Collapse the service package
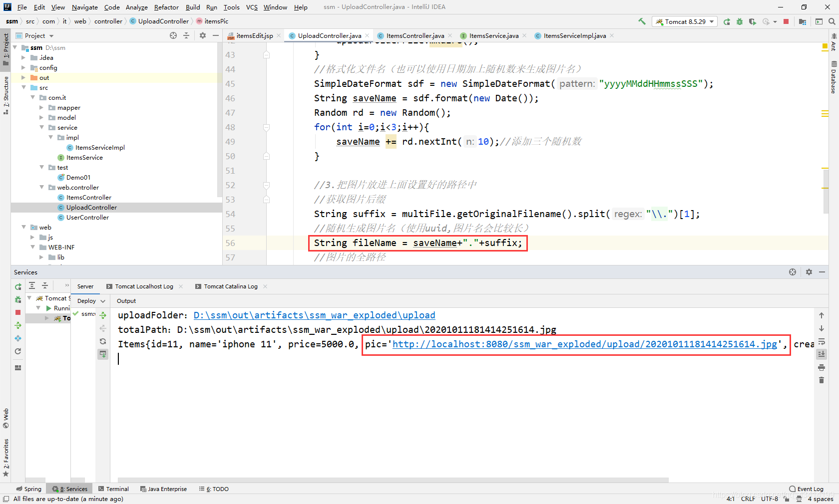The height and width of the screenshot is (504, 839). (41, 128)
